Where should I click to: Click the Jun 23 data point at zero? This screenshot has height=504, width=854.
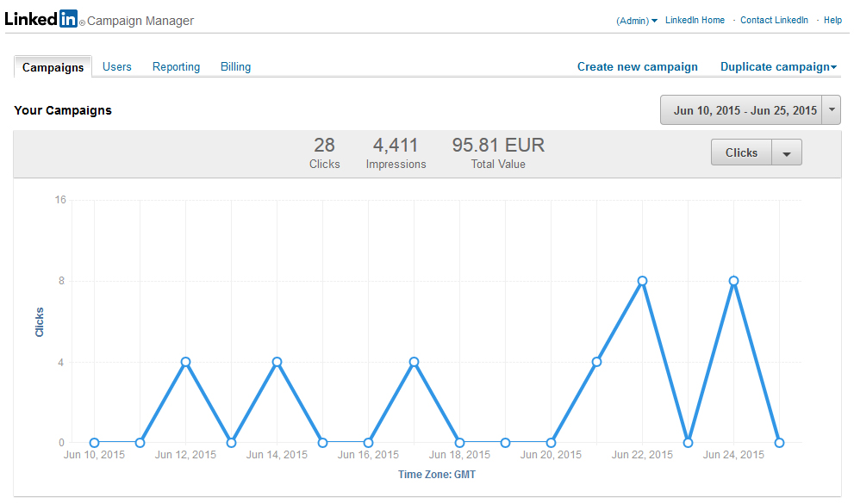click(688, 443)
